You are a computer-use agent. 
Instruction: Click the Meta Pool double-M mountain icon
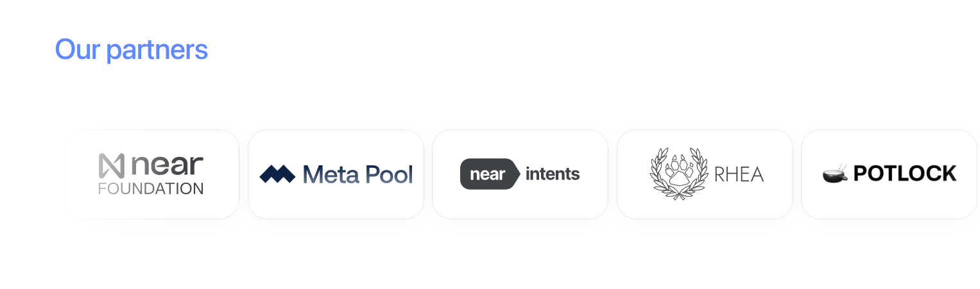[277, 174]
